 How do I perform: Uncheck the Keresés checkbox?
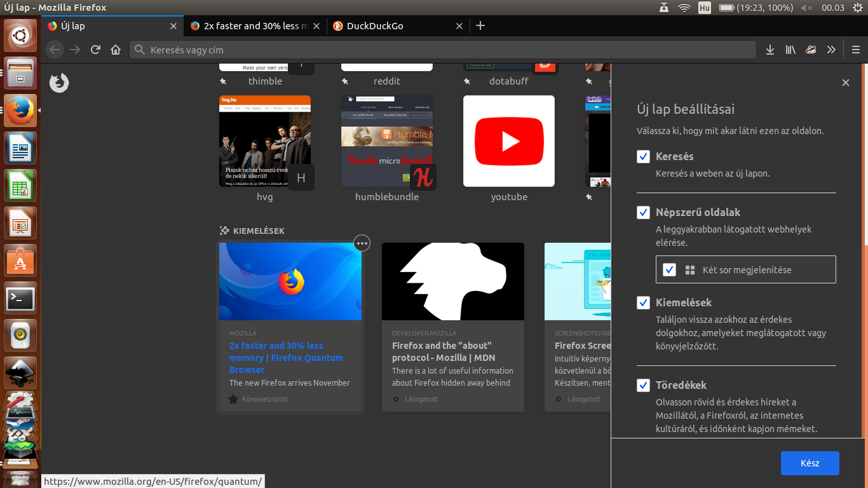point(644,157)
